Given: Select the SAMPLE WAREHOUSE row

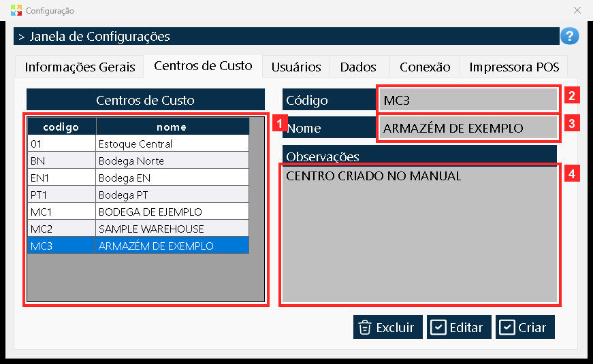Looking at the screenshot, I should [x=138, y=229].
